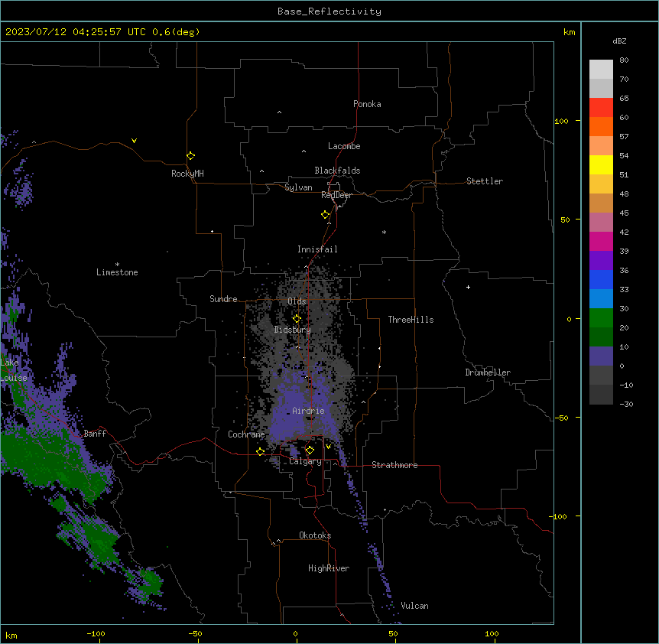Select the 0 tick label on the bottom axis

point(295,633)
